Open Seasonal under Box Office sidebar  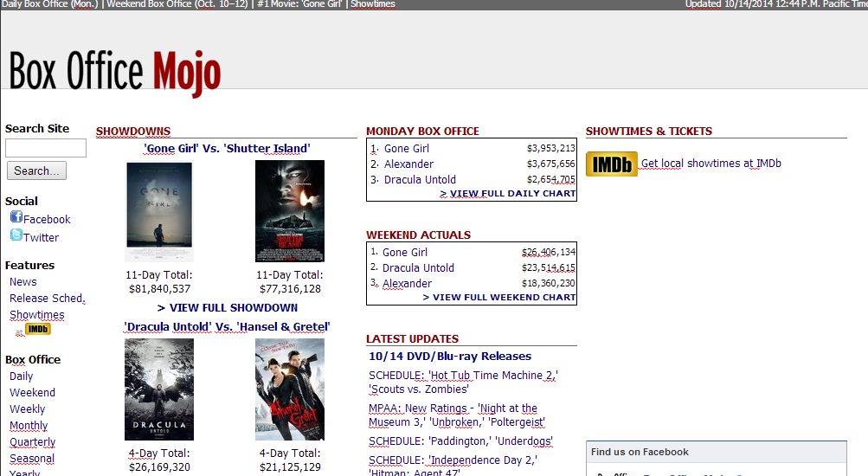[31, 459]
